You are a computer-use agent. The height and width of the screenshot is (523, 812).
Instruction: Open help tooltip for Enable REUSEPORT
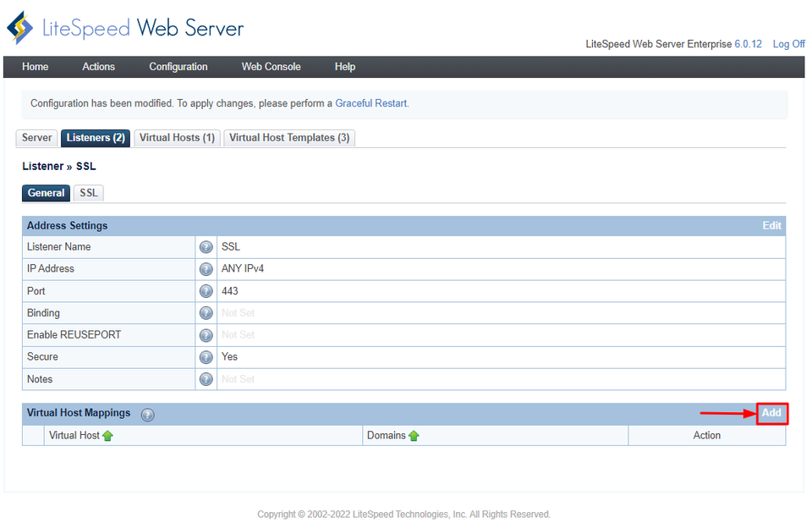pyautogui.click(x=206, y=334)
